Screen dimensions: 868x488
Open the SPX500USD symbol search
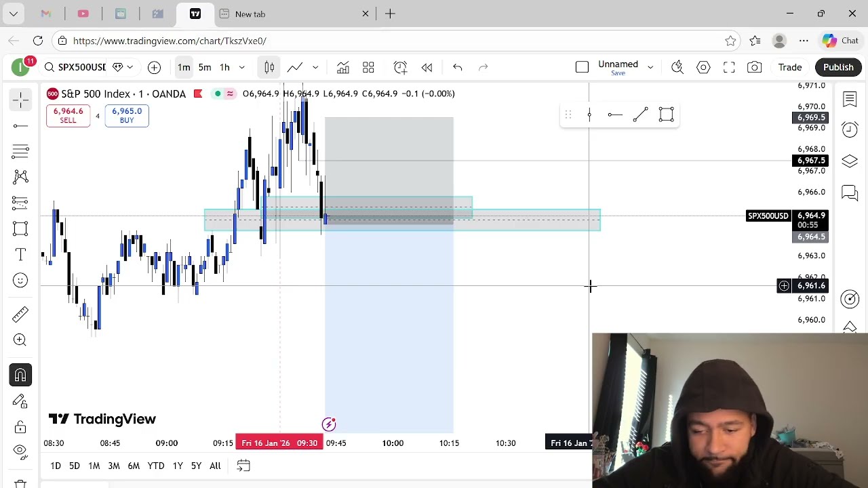75,67
